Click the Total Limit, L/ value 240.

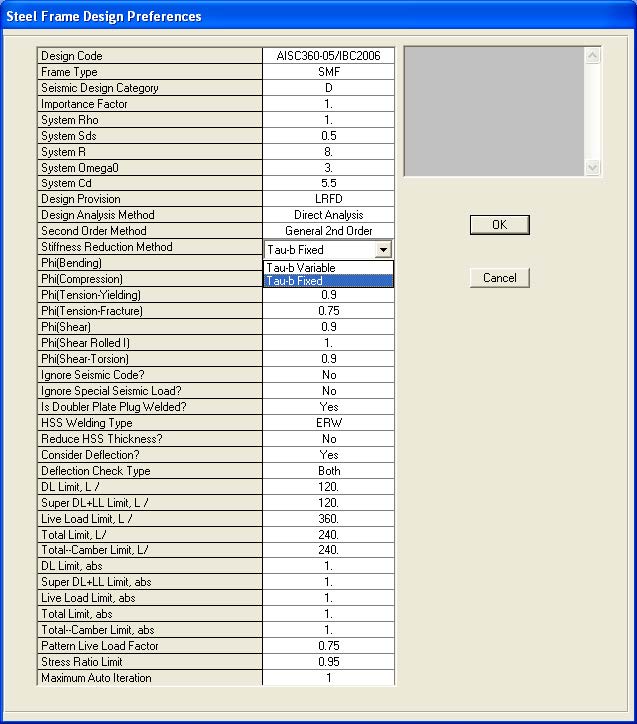(x=328, y=535)
